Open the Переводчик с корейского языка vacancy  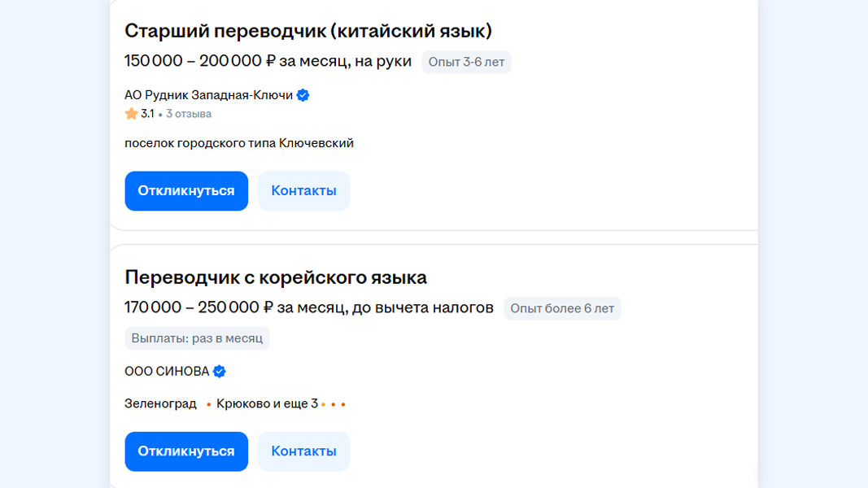click(276, 277)
